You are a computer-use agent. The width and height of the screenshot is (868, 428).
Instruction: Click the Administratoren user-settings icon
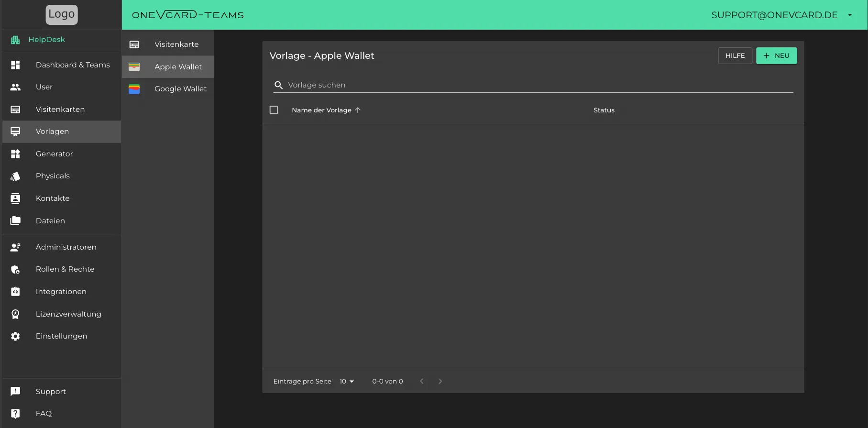(15, 247)
